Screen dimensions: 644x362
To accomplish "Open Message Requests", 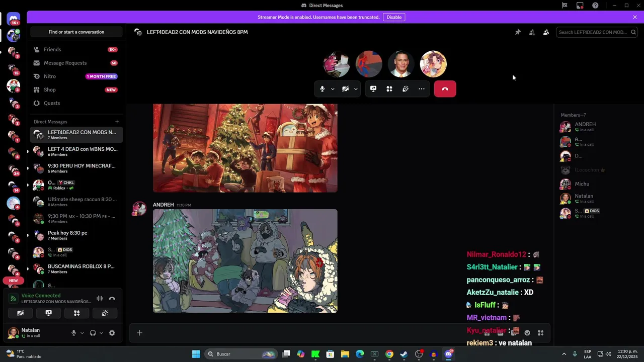I will pyautogui.click(x=76, y=63).
